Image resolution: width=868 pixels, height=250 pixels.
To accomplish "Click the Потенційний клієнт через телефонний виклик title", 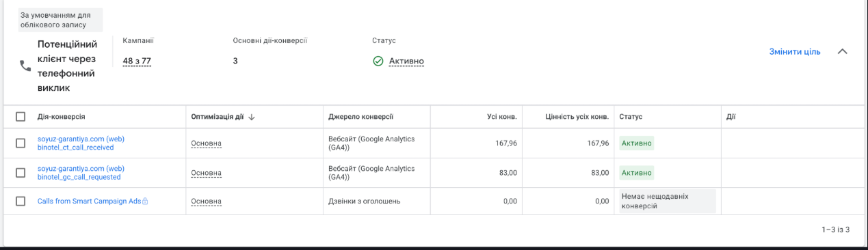I will coord(67,66).
